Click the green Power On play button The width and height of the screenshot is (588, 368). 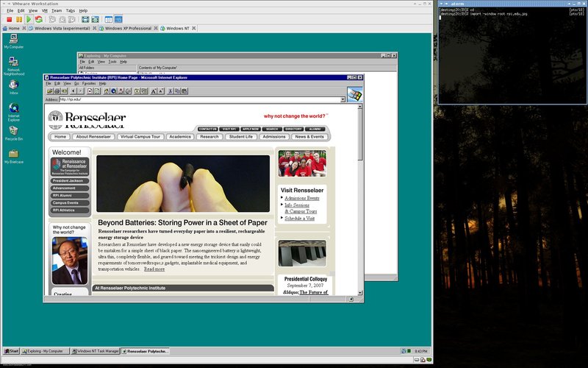[29, 19]
